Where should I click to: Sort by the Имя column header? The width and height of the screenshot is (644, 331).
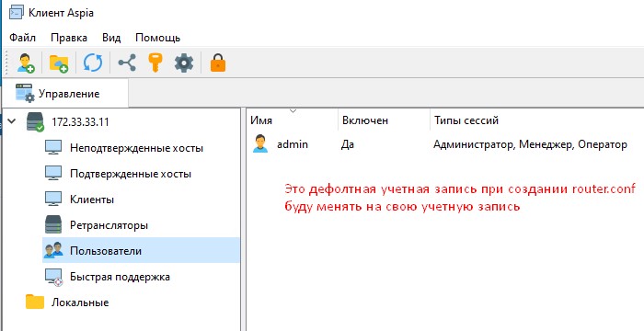293,120
